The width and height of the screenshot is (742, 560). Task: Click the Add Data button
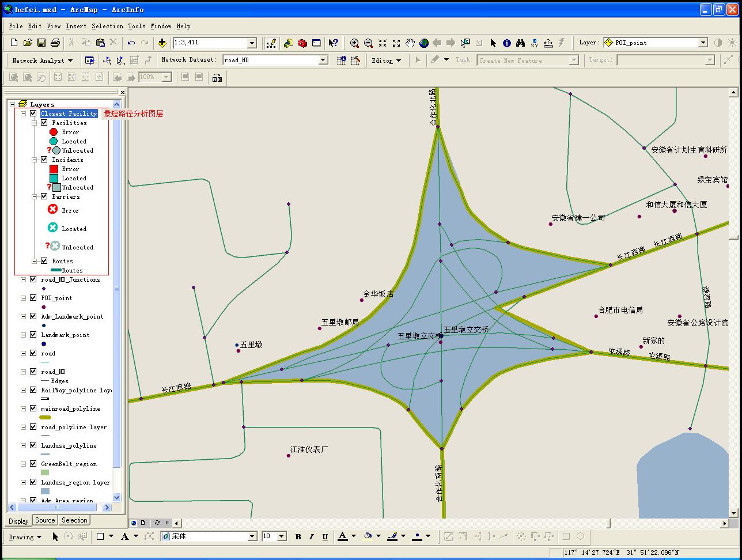pos(162,43)
